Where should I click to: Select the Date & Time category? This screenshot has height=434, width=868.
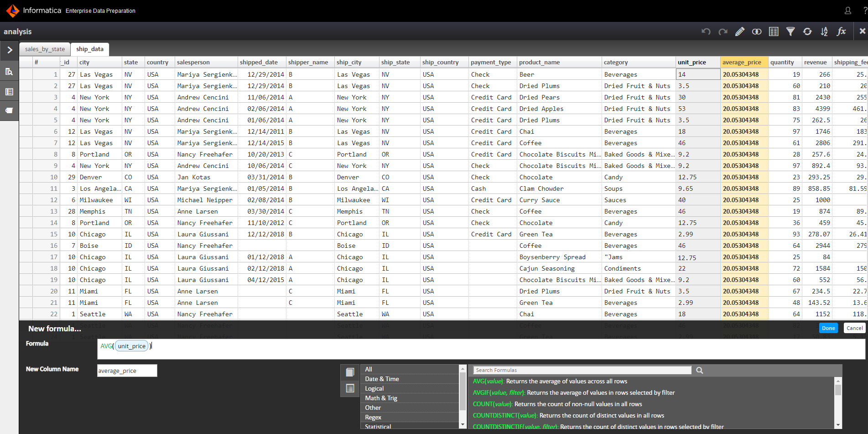tap(411, 379)
